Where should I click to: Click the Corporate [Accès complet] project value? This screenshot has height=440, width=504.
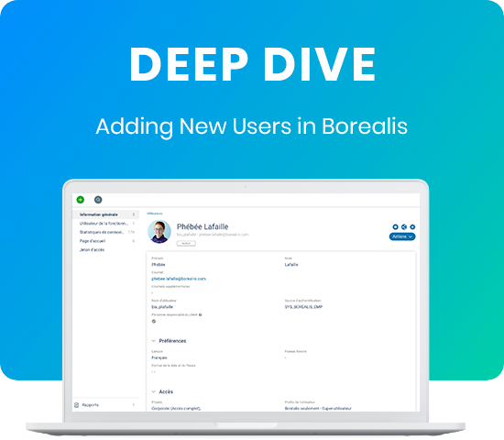(176, 409)
